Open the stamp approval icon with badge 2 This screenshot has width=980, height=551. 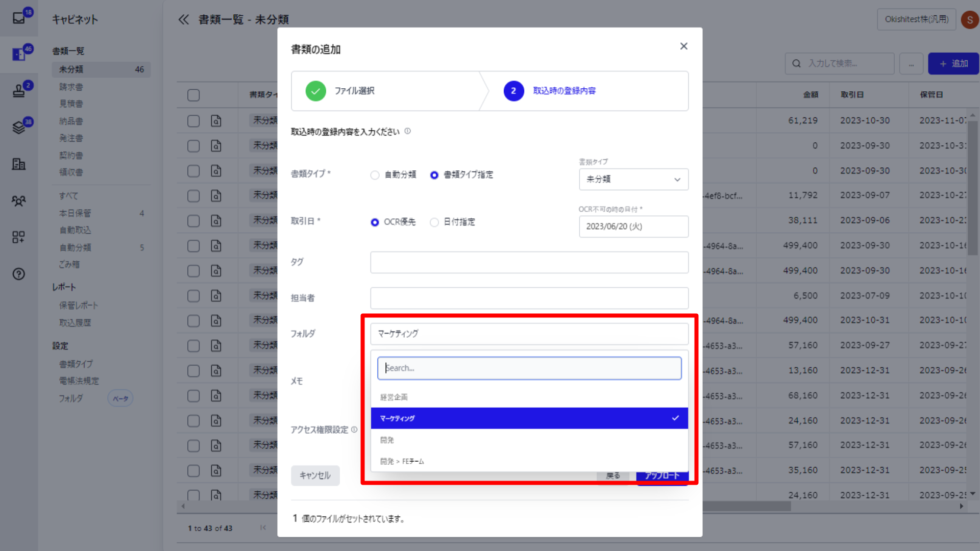(19, 91)
